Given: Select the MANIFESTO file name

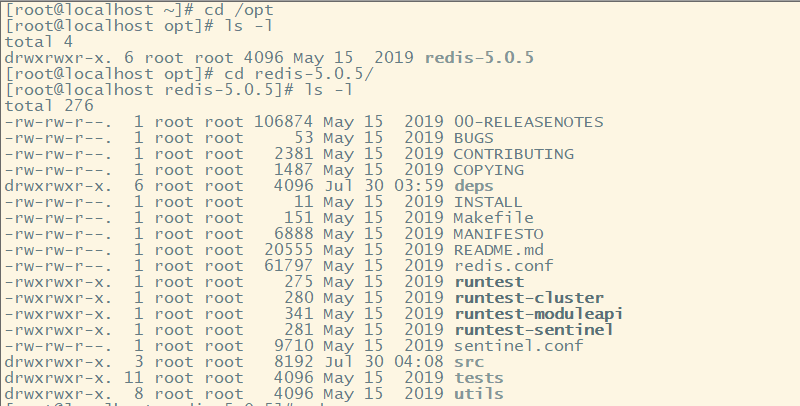Looking at the screenshot, I should pos(498,234).
